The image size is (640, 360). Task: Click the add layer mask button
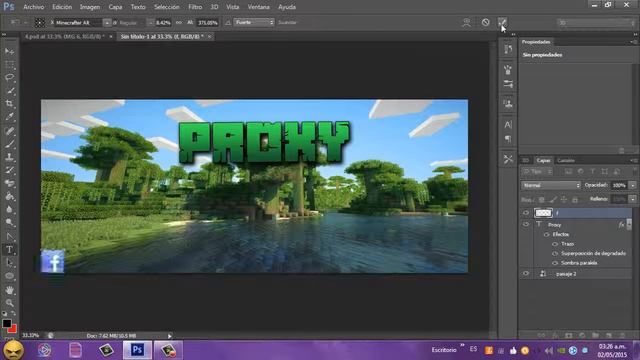(x=569, y=335)
